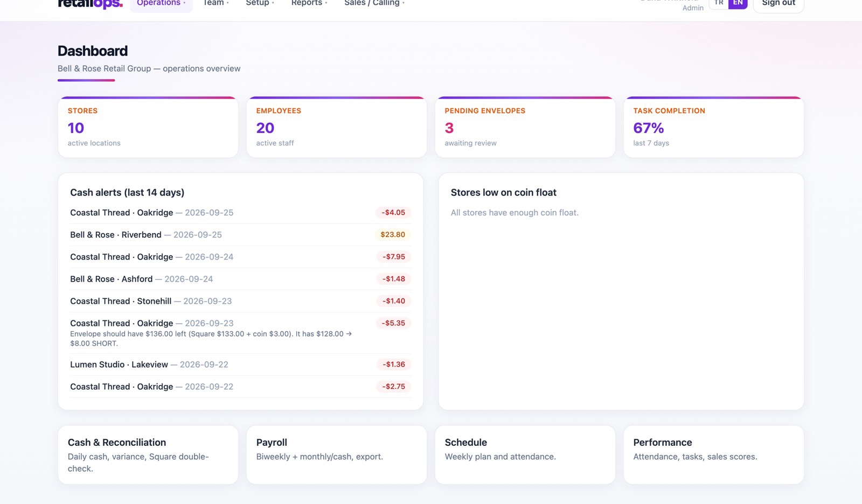This screenshot has width=862, height=504.
Task: Click the Cash alerts (last 14 days) heading
Action: 127,193
